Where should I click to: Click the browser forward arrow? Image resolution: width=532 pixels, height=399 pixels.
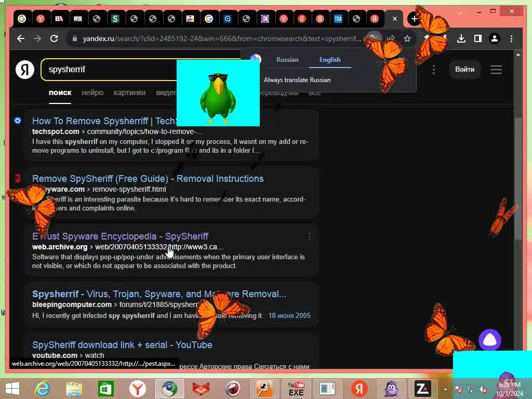click(37, 38)
